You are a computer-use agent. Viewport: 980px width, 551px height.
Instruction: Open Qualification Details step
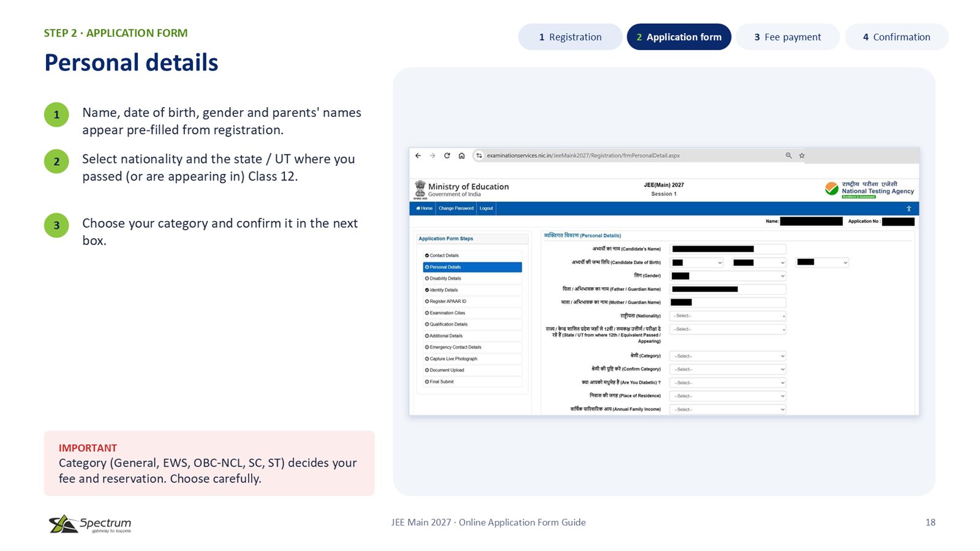point(472,324)
